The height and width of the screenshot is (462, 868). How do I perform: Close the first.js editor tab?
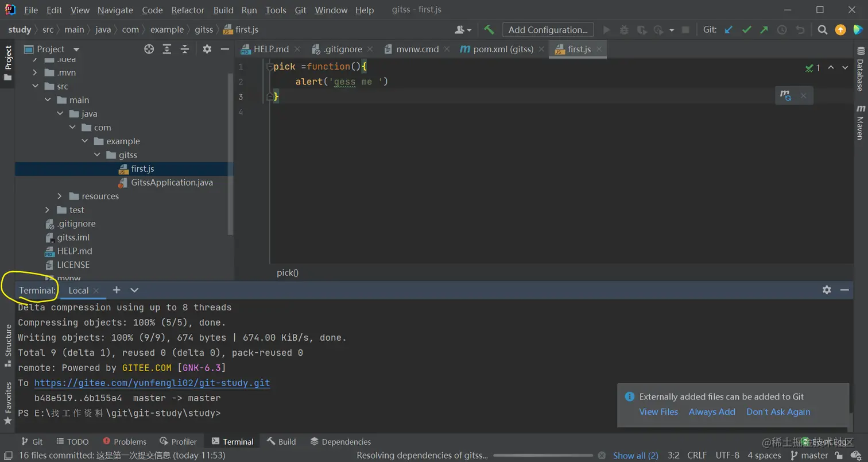coord(599,49)
